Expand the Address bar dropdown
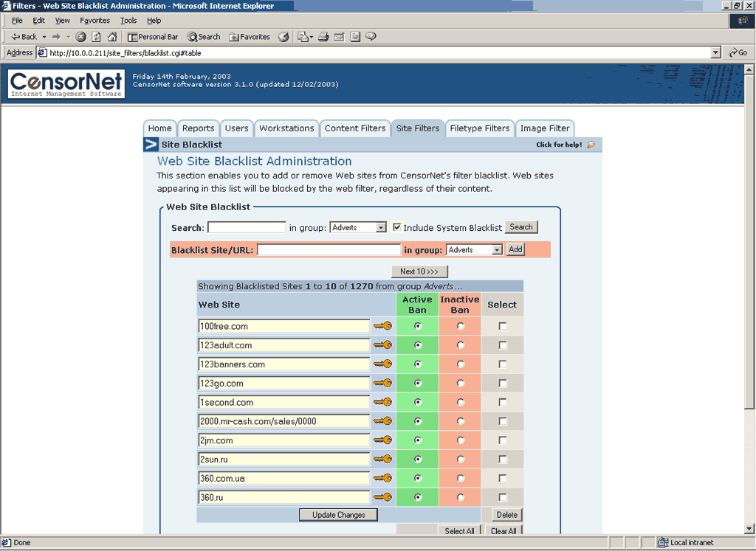The width and height of the screenshot is (756, 551). [716, 52]
